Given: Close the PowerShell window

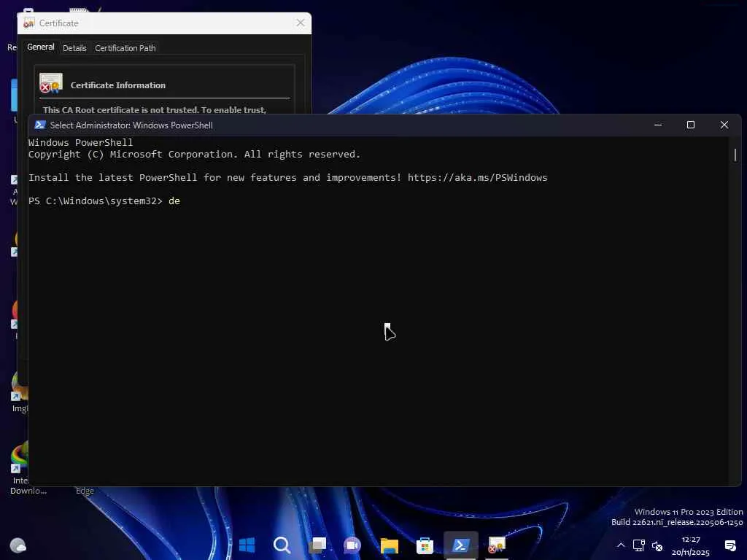Looking at the screenshot, I should (724, 125).
